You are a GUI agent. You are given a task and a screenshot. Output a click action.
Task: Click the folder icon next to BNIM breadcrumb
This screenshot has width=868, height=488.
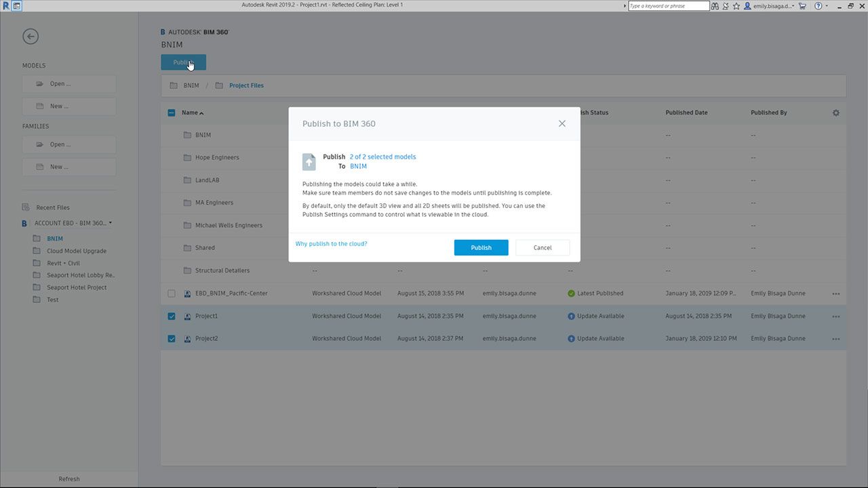[174, 85]
